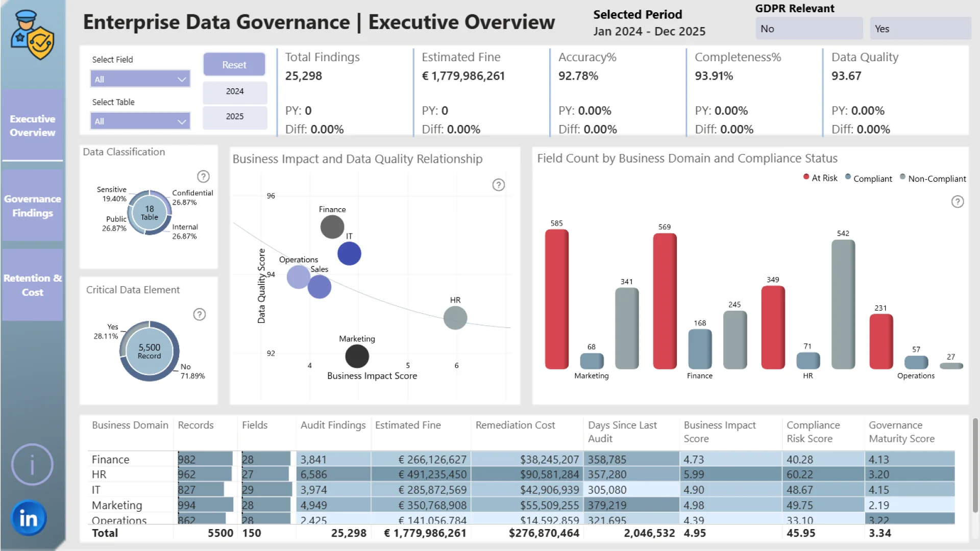Viewport: 980px width, 551px height.
Task: Open the Governance Findings page tab
Action: (x=33, y=206)
